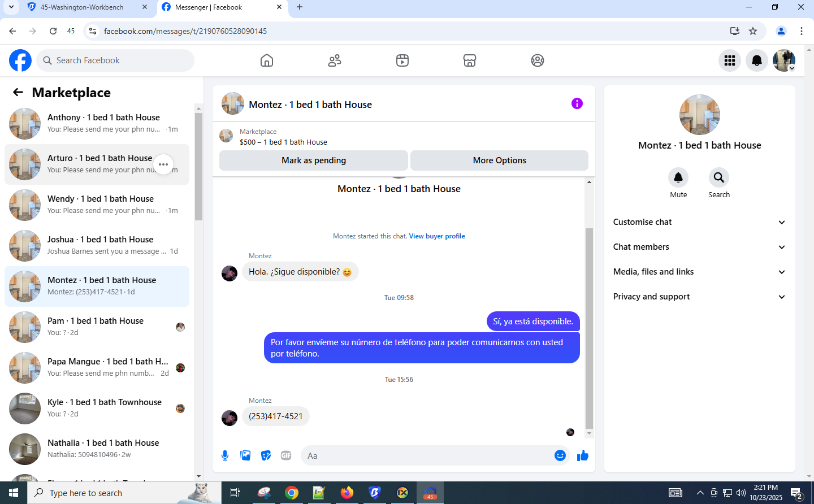This screenshot has width=814, height=504.
Task: Go to the Home feed icon
Action: 267,60
